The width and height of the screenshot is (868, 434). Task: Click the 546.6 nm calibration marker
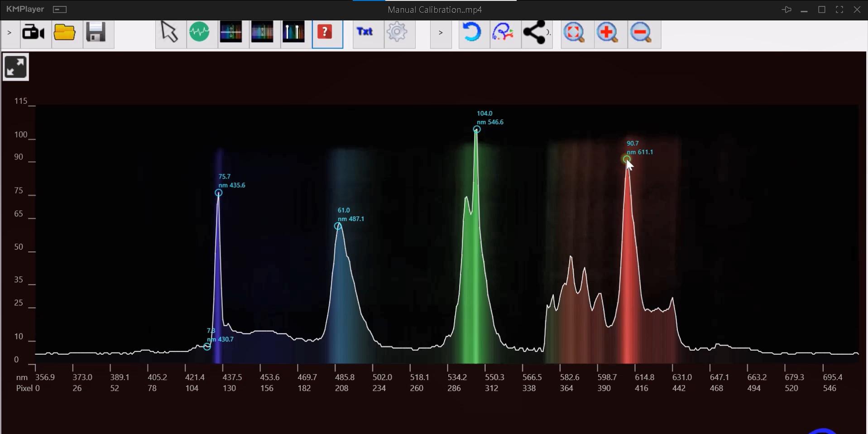pyautogui.click(x=476, y=130)
